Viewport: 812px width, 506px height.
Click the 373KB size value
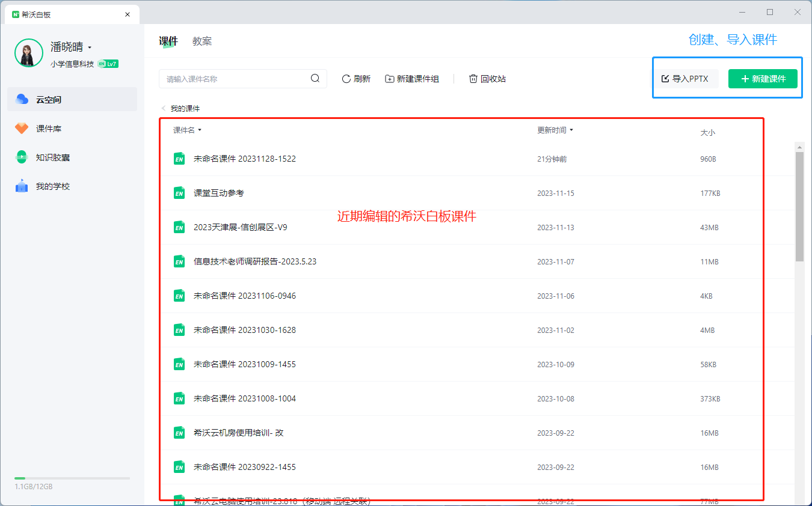710,399
